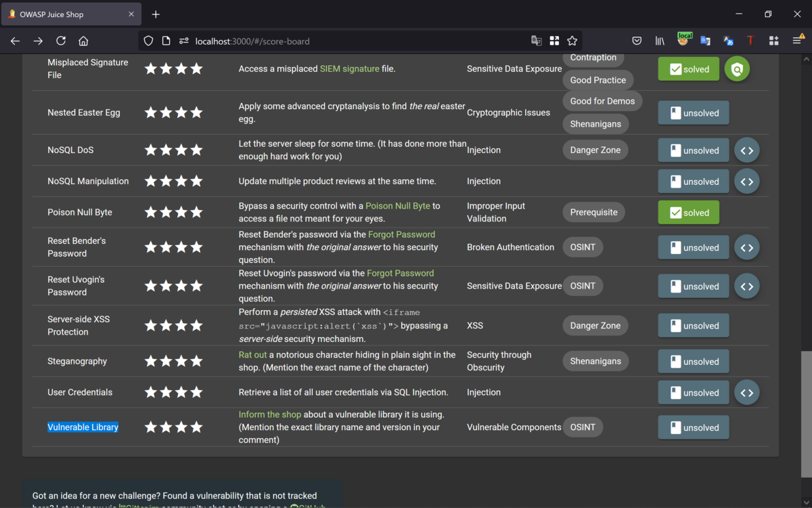Image resolution: width=812 pixels, height=508 pixels.
Task: Click the localhost:3000 address bar
Action: pyautogui.click(x=359, y=41)
